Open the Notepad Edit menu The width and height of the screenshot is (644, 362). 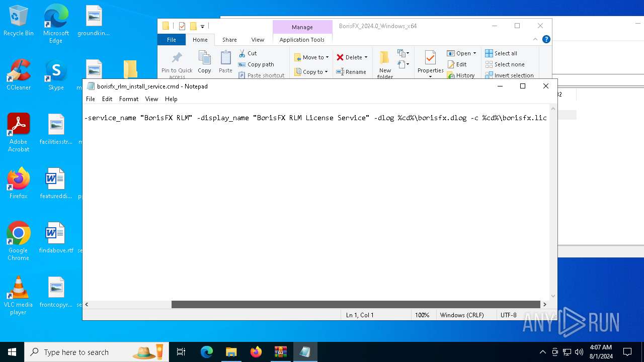click(x=107, y=99)
